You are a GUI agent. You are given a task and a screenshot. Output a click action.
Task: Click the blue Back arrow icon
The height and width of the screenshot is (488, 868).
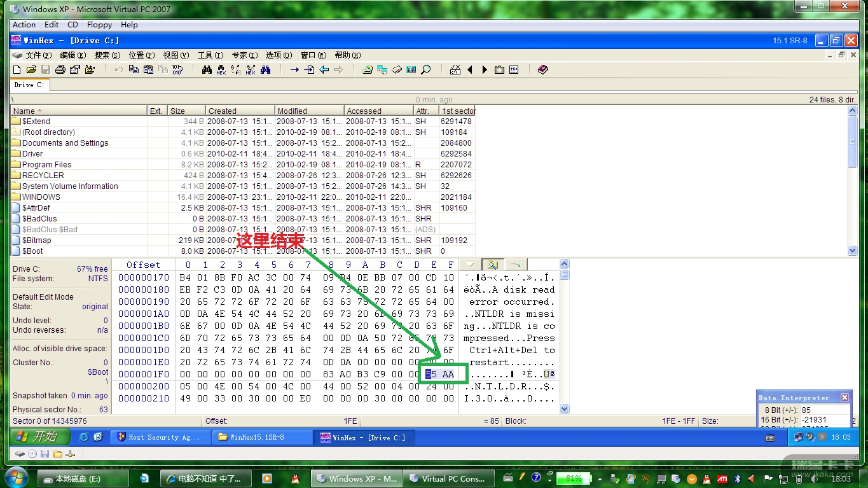click(x=324, y=69)
